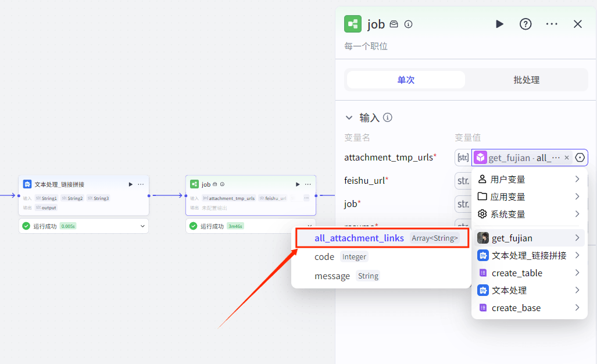597x364 pixels.
Task: Switch to 批处理 mode tab
Action: [526, 80]
